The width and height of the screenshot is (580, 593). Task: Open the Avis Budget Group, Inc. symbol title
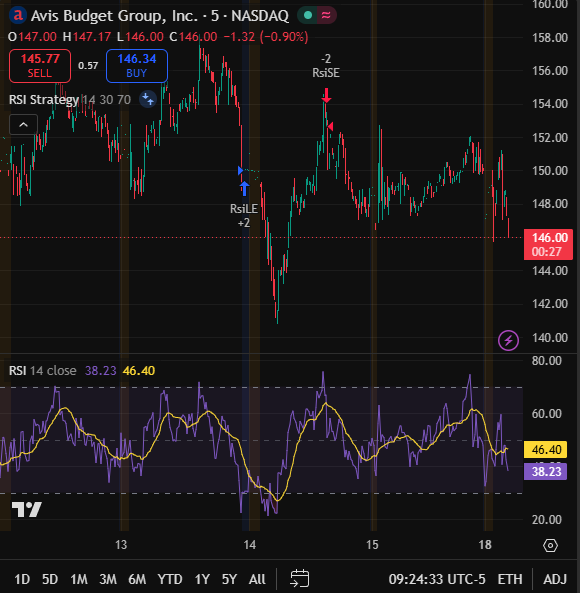point(160,16)
